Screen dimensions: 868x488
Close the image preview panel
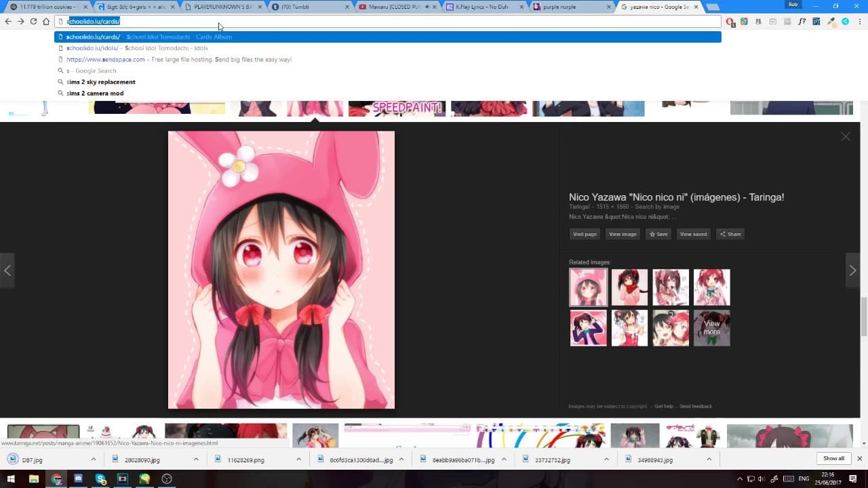click(846, 136)
